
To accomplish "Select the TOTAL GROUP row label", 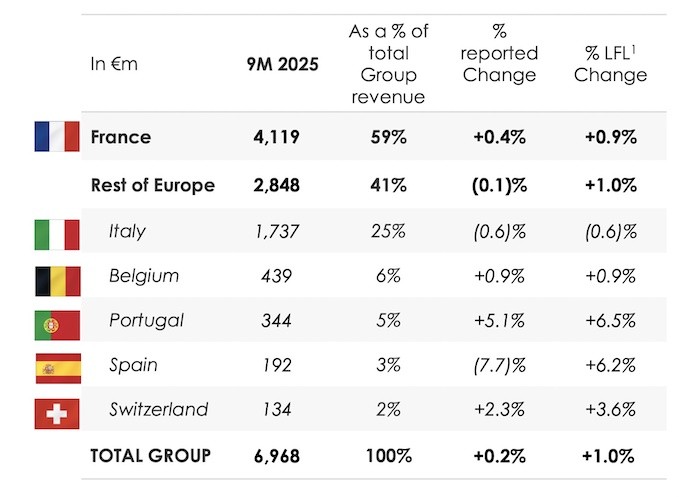I will 150,456.
